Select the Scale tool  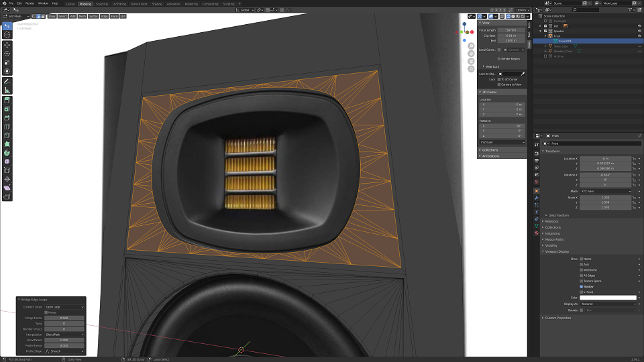pos(7,62)
